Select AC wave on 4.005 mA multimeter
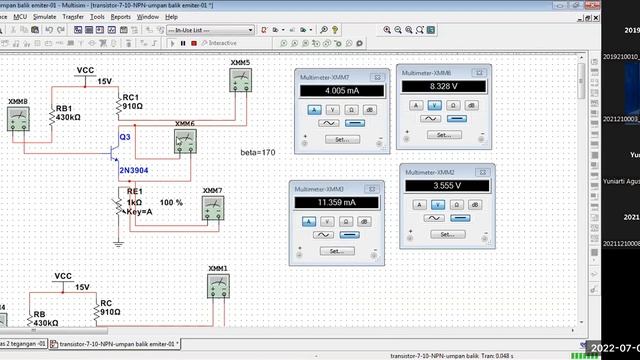This screenshot has height=360, width=640. point(329,123)
